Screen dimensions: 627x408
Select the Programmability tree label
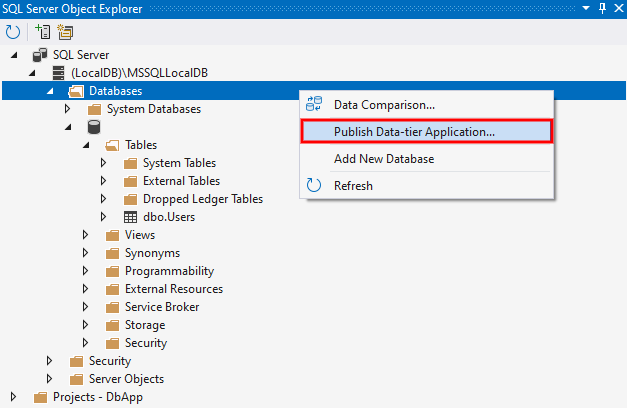tap(170, 271)
